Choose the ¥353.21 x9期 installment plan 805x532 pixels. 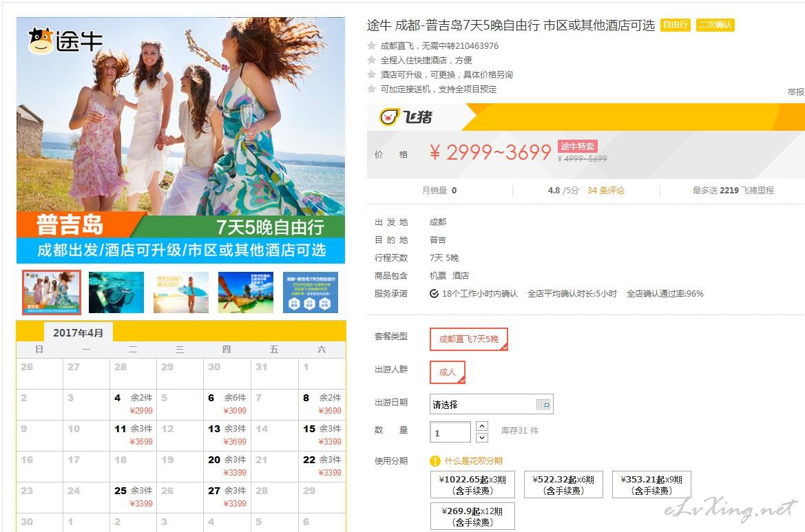tap(651, 485)
